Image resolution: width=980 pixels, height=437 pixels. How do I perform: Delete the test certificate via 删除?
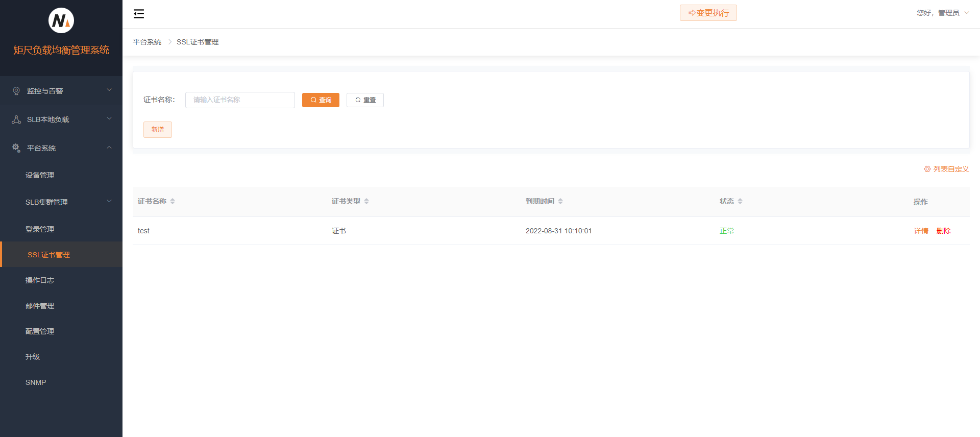click(x=943, y=231)
